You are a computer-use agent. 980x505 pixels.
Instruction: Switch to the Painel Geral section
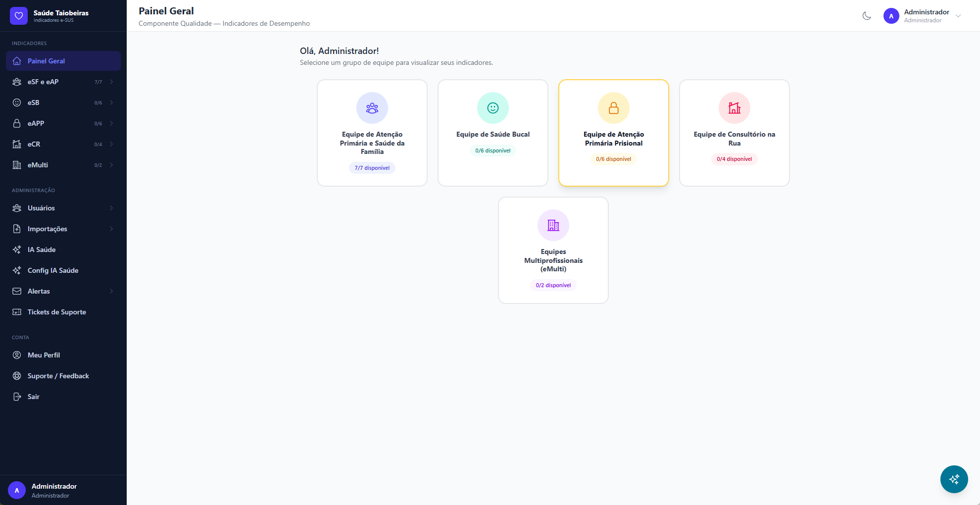coord(46,61)
